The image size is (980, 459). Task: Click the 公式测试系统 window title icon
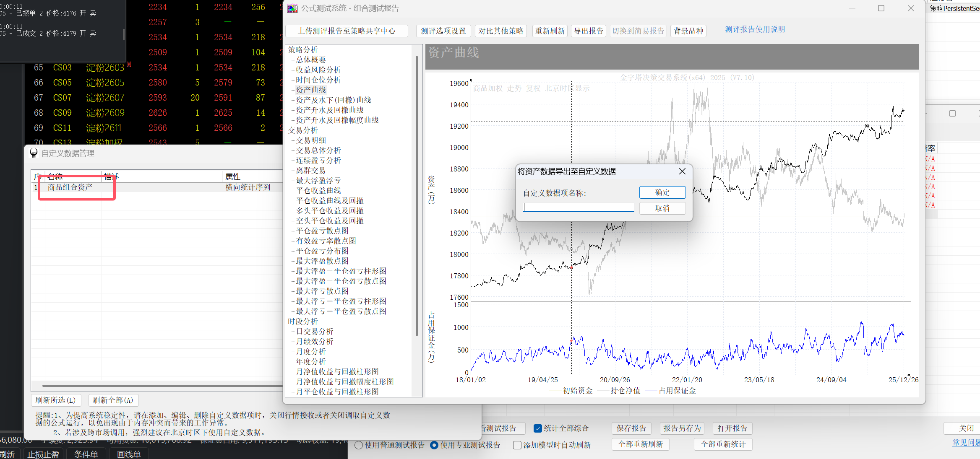tap(292, 8)
